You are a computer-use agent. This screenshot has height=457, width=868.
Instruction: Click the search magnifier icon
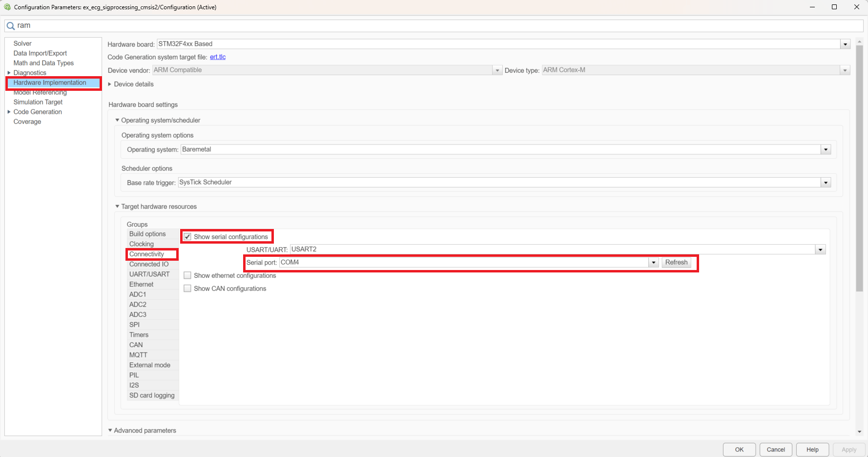[10, 26]
